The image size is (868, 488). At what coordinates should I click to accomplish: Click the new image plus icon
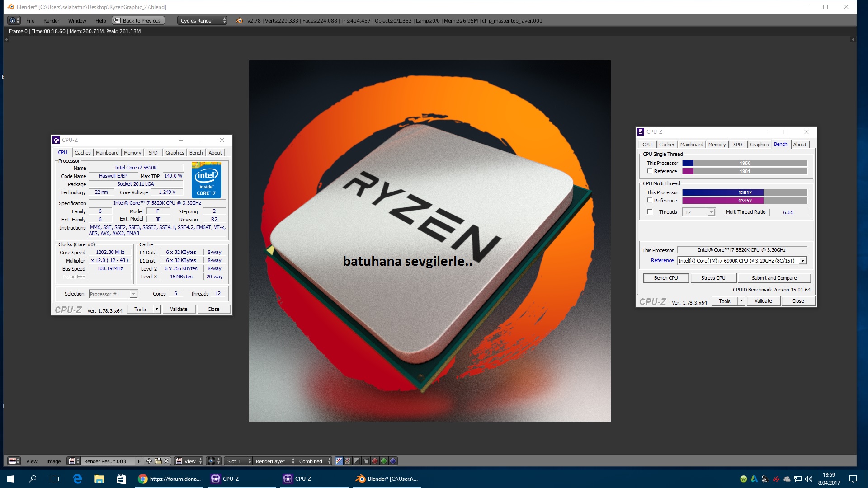[149, 461]
